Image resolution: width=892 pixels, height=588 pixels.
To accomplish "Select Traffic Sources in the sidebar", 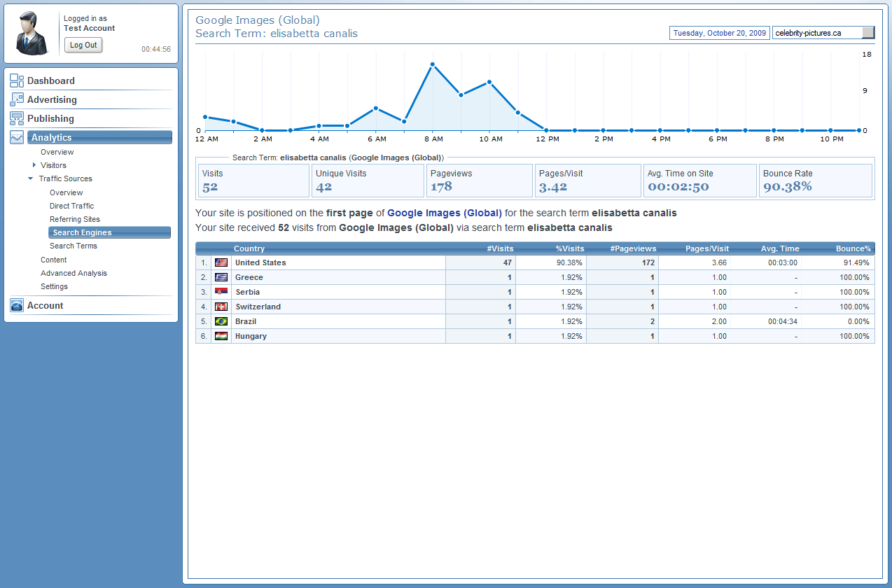I will pos(66,178).
